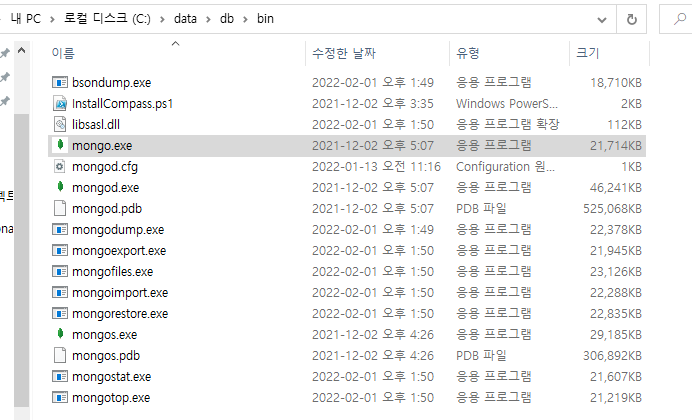This screenshot has width=692, height=420.
Task: Select the mongostat.exe file name
Action: [111, 377]
